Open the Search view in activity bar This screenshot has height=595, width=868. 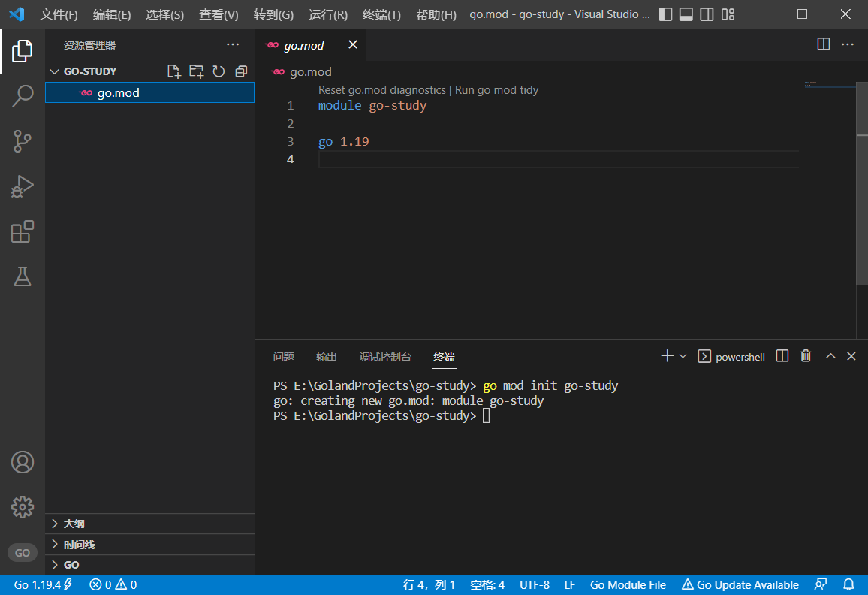(x=23, y=96)
